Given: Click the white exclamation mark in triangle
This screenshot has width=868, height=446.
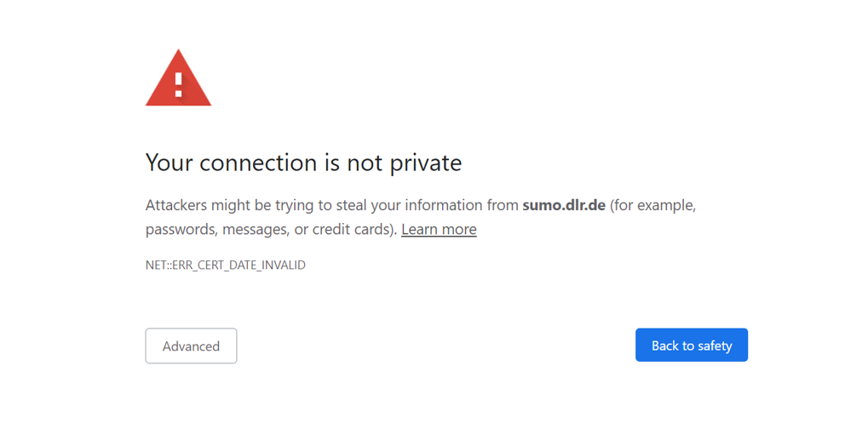Looking at the screenshot, I should 178,83.
